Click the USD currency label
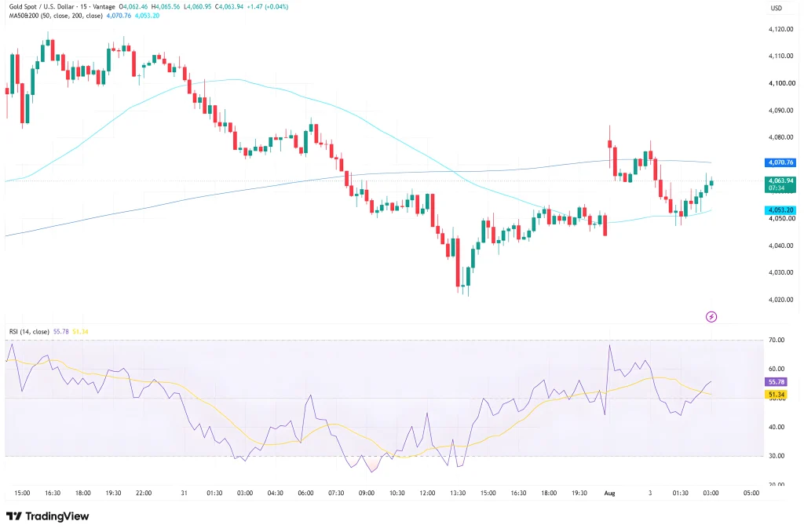Image resolution: width=804 pixels, height=532 pixels. tap(777, 8)
